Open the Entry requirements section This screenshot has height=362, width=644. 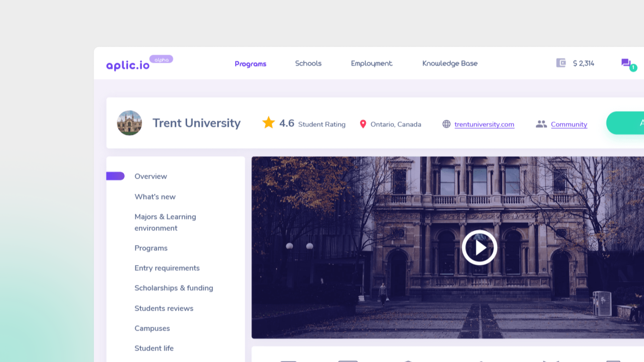click(167, 268)
